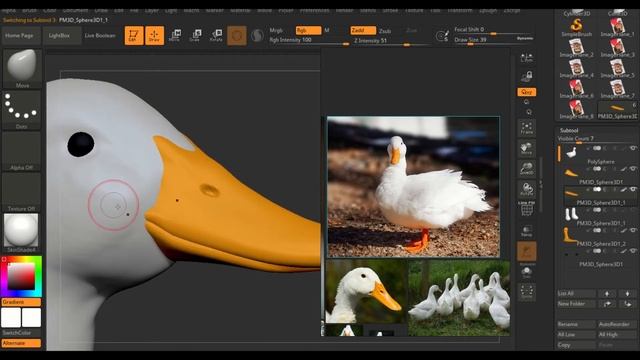Open the Document menu

pos(76,11)
